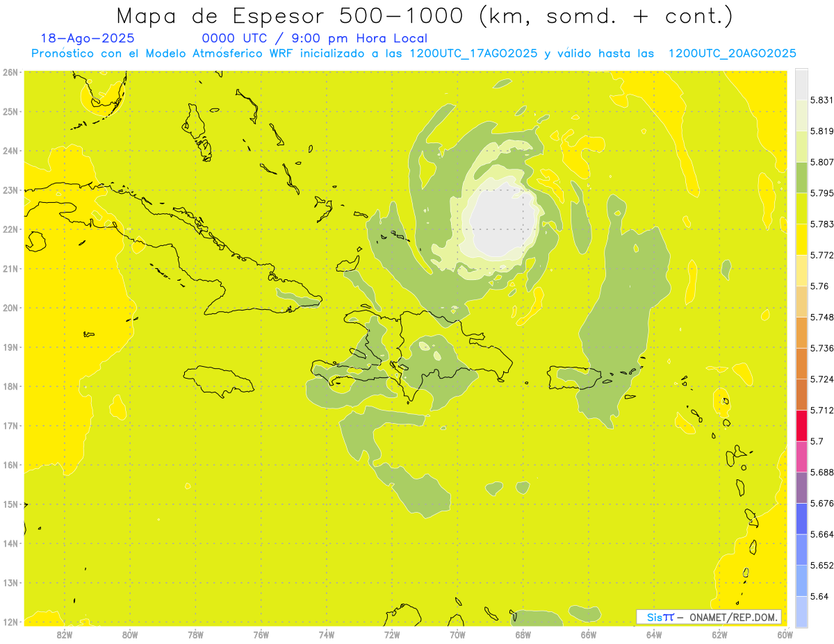Click the legend value 5.664
The width and height of the screenshot is (834, 644).
click(822, 534)
